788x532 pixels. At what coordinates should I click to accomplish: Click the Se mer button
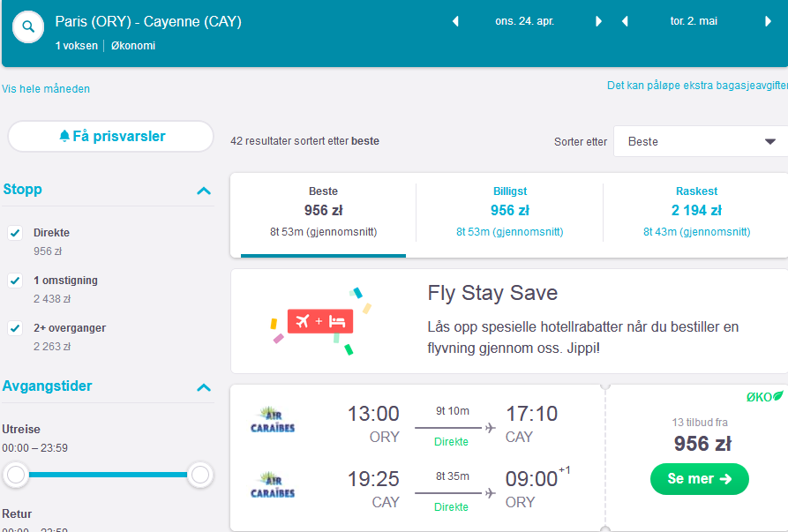(700, 479)
